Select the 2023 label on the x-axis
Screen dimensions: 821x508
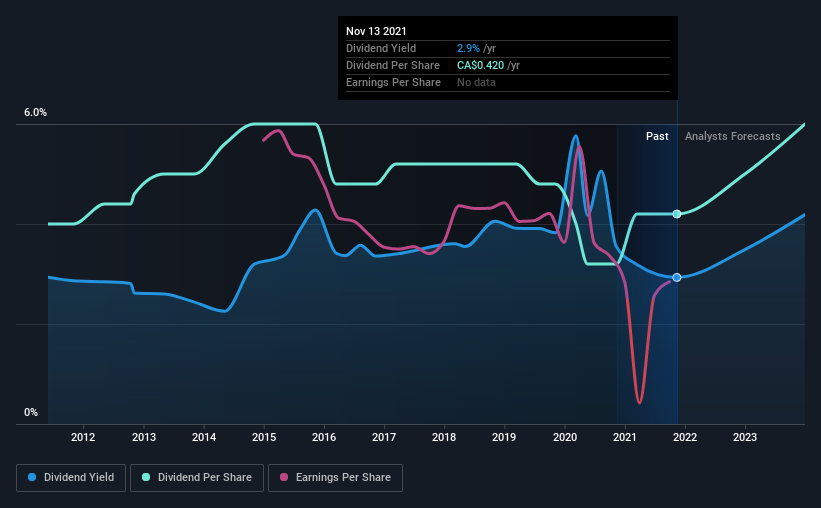point(745,437)
